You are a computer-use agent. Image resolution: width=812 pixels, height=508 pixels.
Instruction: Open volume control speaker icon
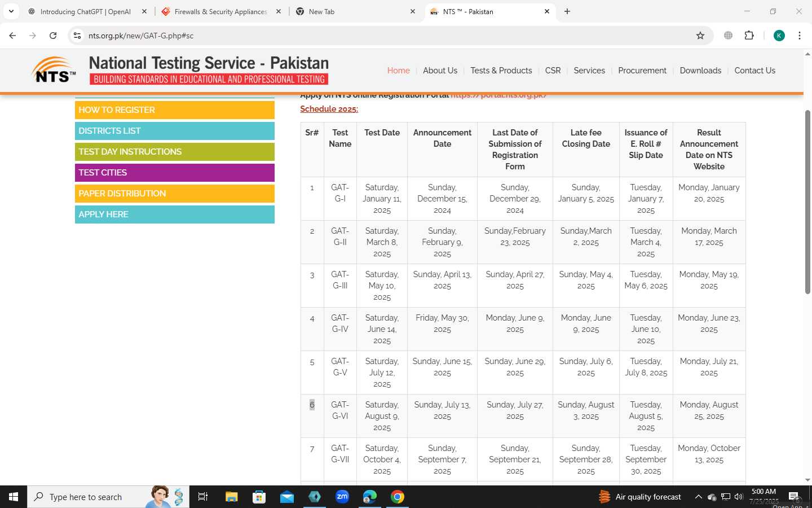click(x=739, y=497)
